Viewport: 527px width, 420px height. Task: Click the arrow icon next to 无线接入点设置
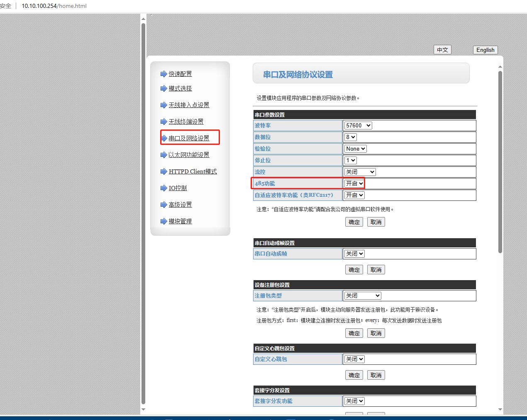click(163, 105)
